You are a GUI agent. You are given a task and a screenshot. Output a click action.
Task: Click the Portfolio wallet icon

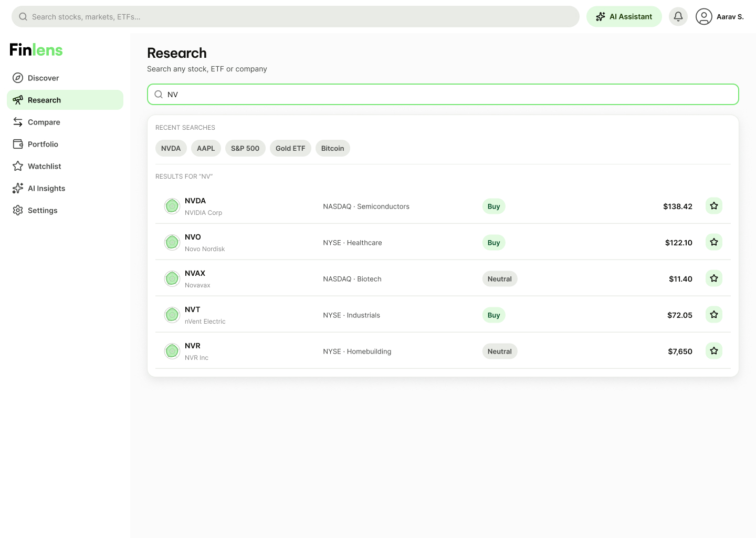click(x=18, y=144)
